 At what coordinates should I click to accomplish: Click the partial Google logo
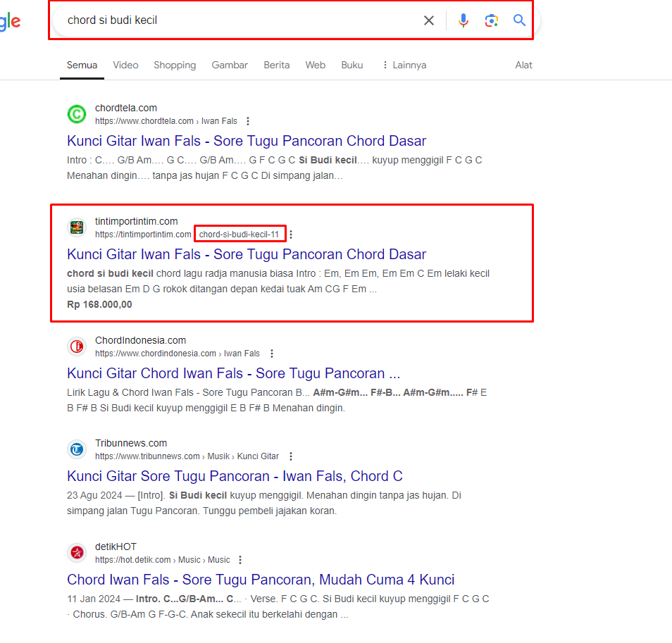pyautogui.click(x=9, y=21)
